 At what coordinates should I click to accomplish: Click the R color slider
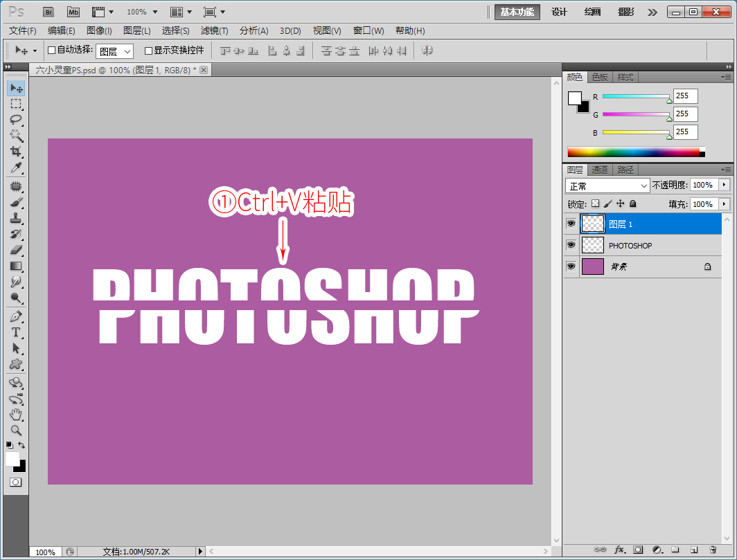pyautogui.click(x=637, y=96)
